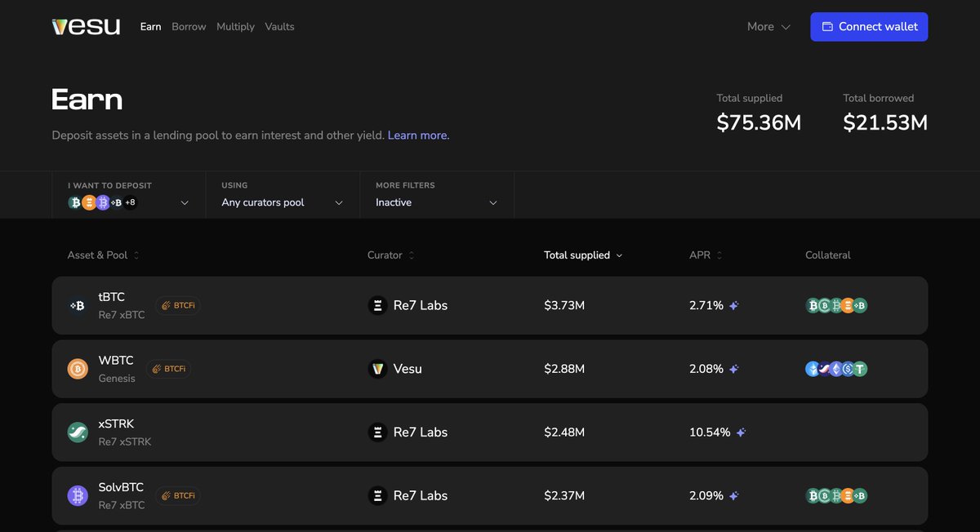Sort by APR column

click(706, 255)
